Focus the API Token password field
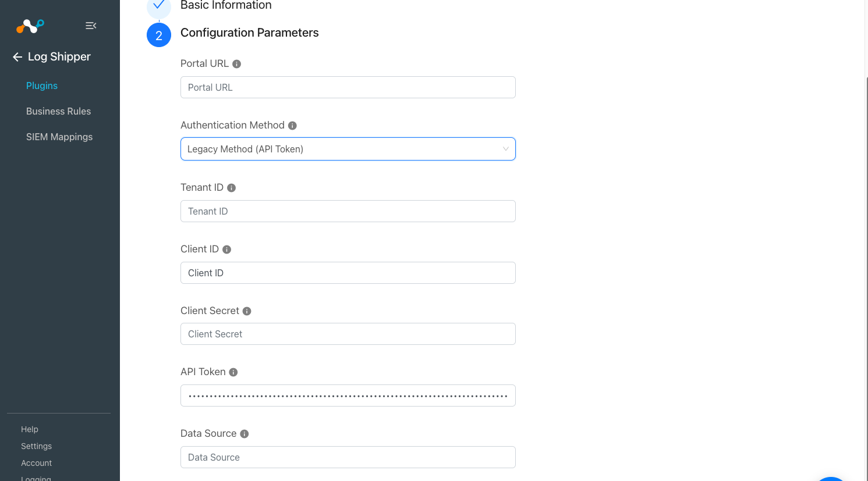This screenshot has width=868, height=481. click(x=348, y=396)
